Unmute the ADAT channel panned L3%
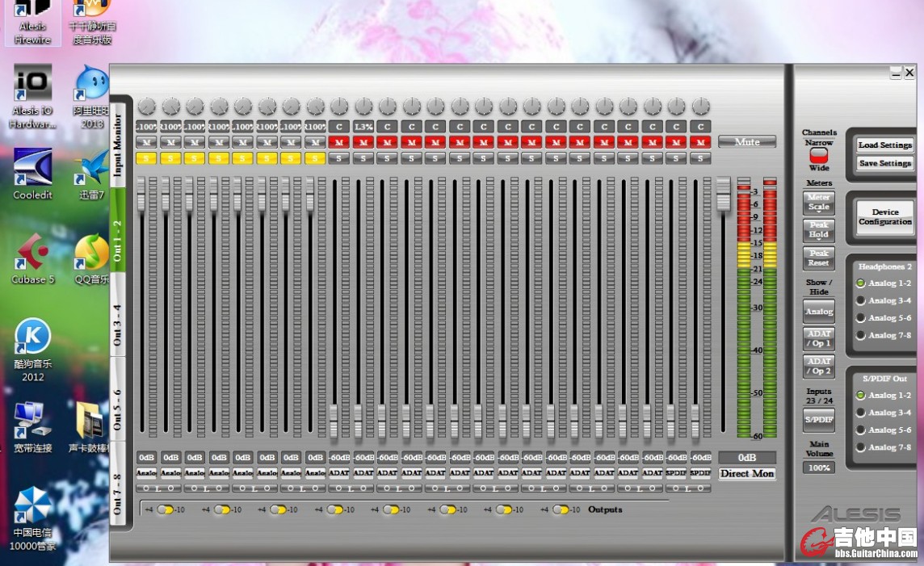The height and width of the screenshot is (566, 924). coord(363,142)
